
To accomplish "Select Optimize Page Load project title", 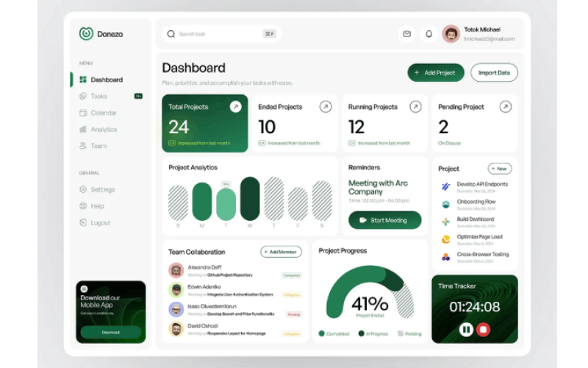I will [x=480, y=236].
